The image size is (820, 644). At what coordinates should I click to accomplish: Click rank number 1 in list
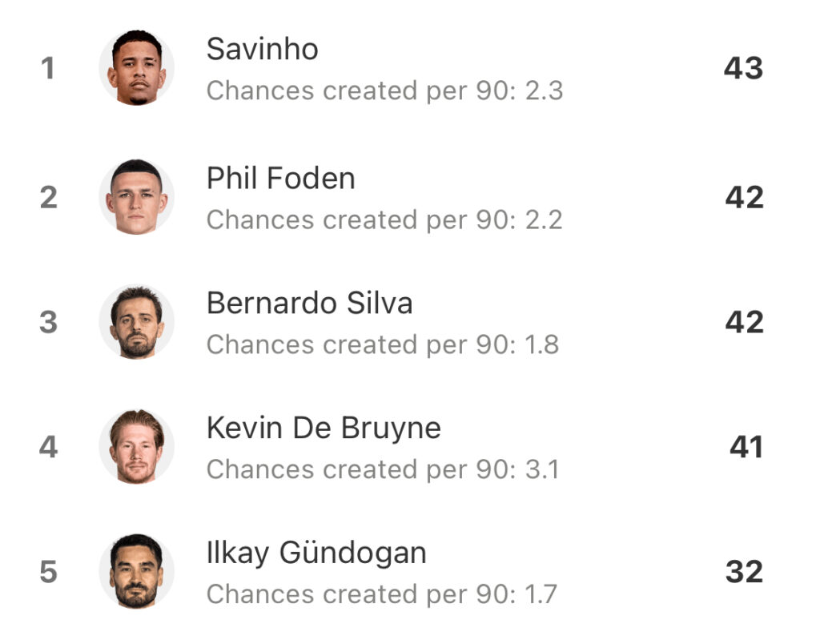pyautogui.click(x=48, y=68)
